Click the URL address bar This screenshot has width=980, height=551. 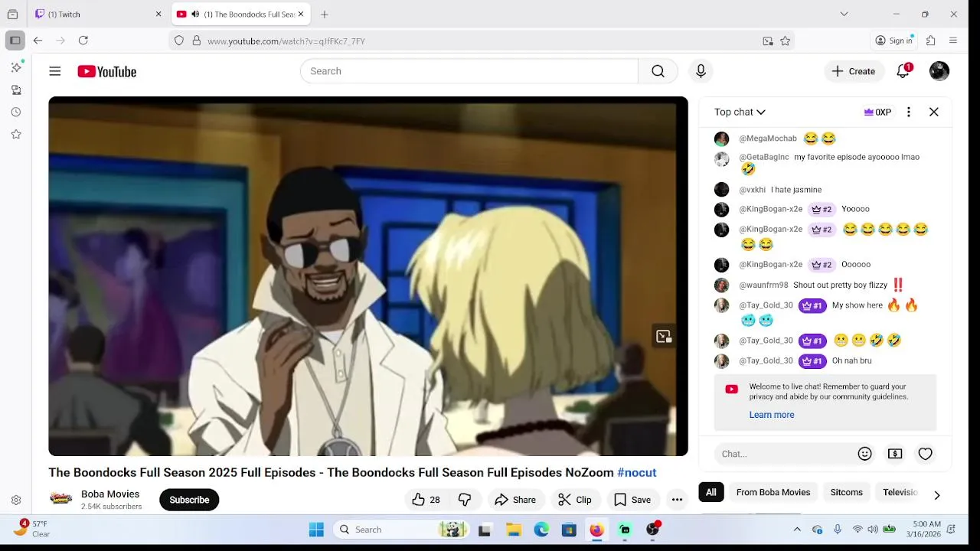click(482, 41)
